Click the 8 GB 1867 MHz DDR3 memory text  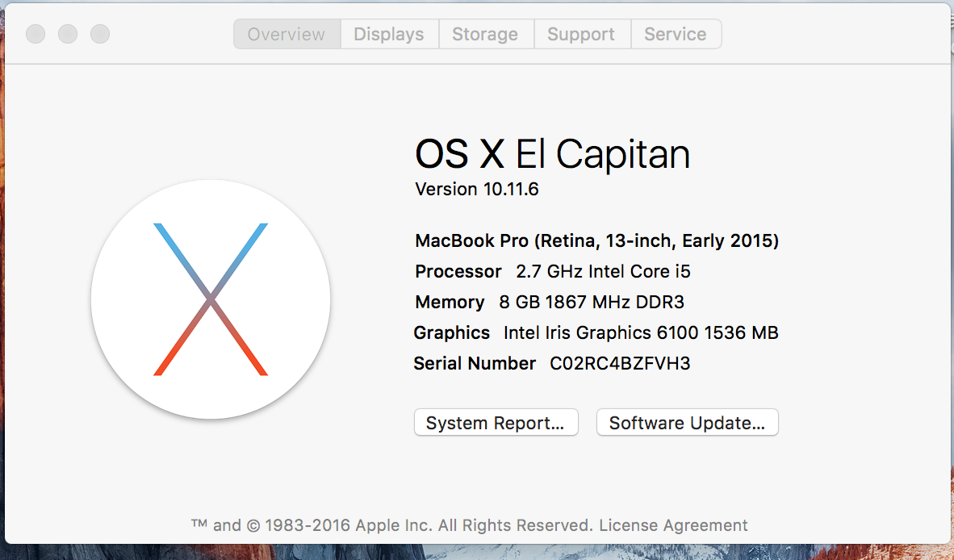tap(592, 303)
